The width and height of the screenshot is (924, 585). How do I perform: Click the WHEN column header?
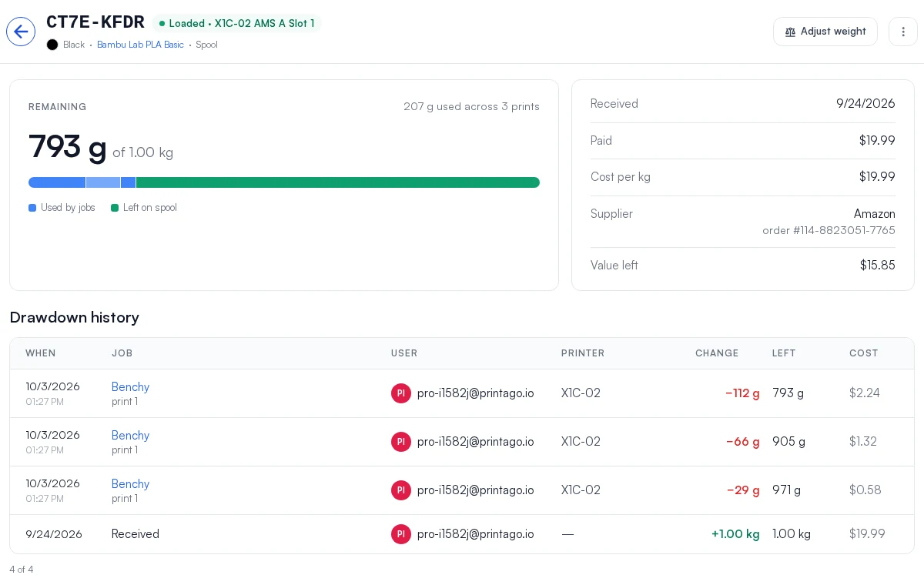pos(41,353)
